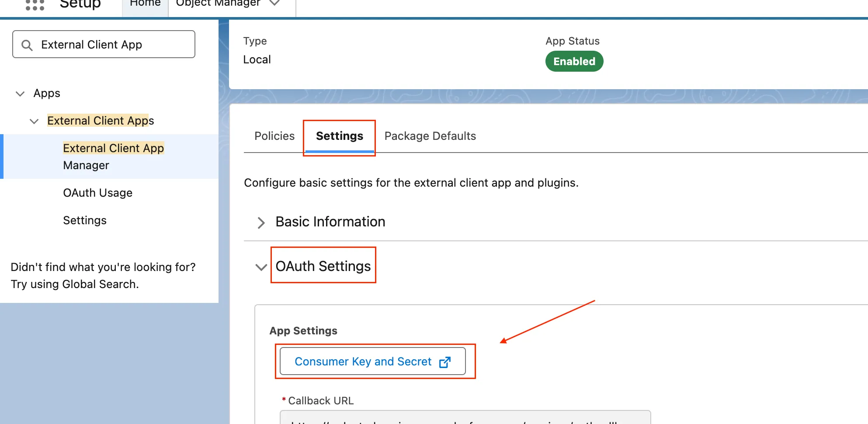Image resolution: width=868 pixels, height=424 pixels.
Task: Expand the Basic Information section
Action: [x=261, y=222]
